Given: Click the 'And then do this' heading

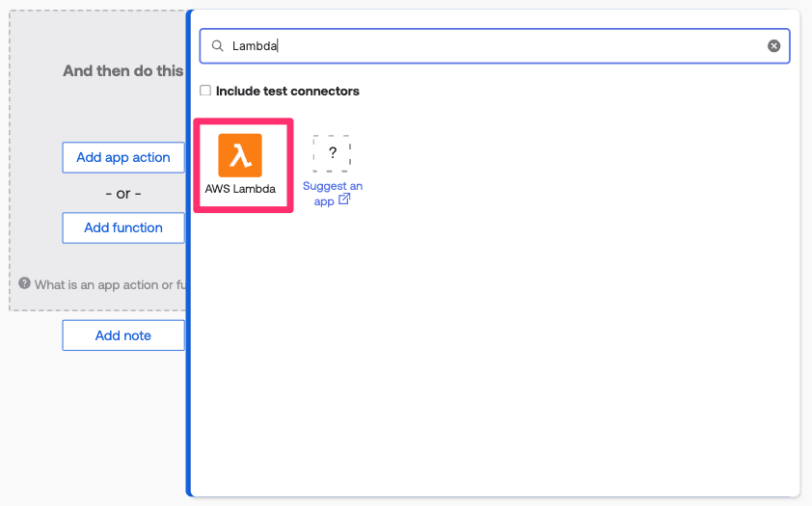Looking at the screenshot, I should click(123, 71).
